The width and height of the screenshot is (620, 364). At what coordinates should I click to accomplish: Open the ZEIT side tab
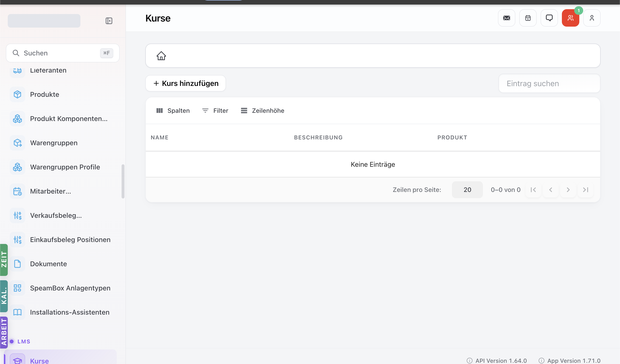(x=4, y=260)
